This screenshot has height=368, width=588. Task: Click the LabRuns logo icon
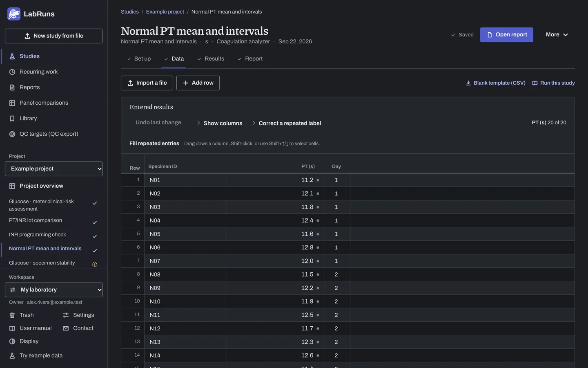tap(14, 14)
